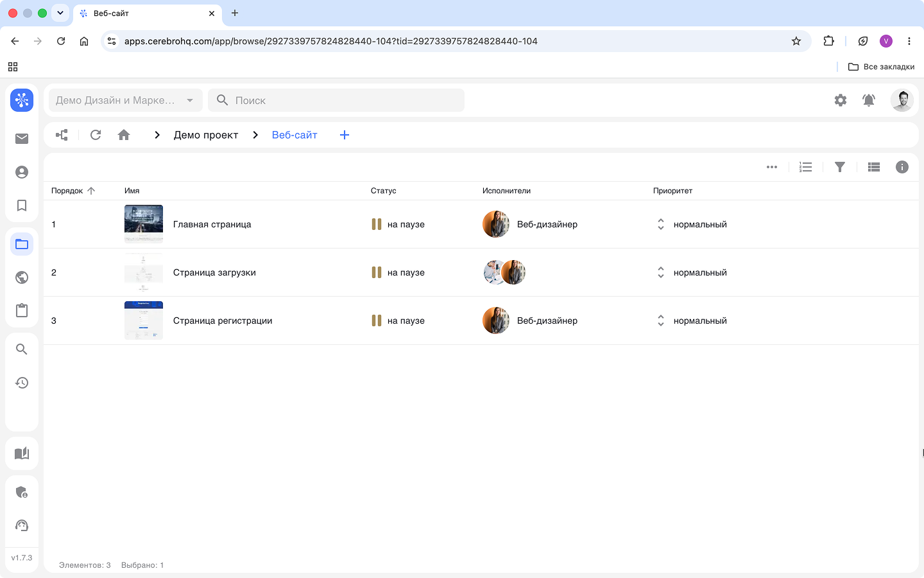924x578 pixels.
Task: Open the Демо Дизайн и Марке… project dropdown
Action: (x=126, y=100)
